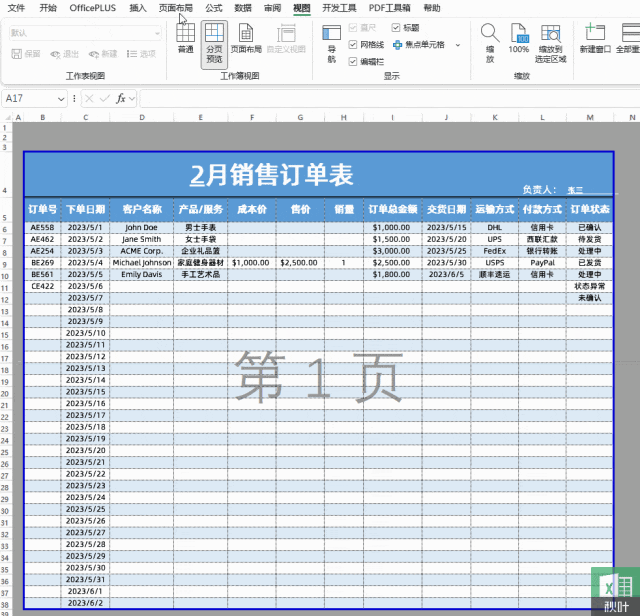Click inside the formula bar input
Viewport: 640px width, 616px height.
tap(390, 98)
